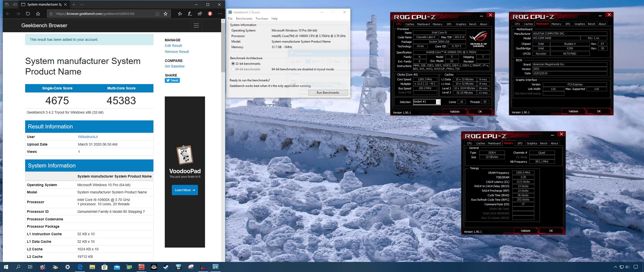Open the Purchase menu in Geekbench
The width and height of the screenshot is (644, 272).
262,19
